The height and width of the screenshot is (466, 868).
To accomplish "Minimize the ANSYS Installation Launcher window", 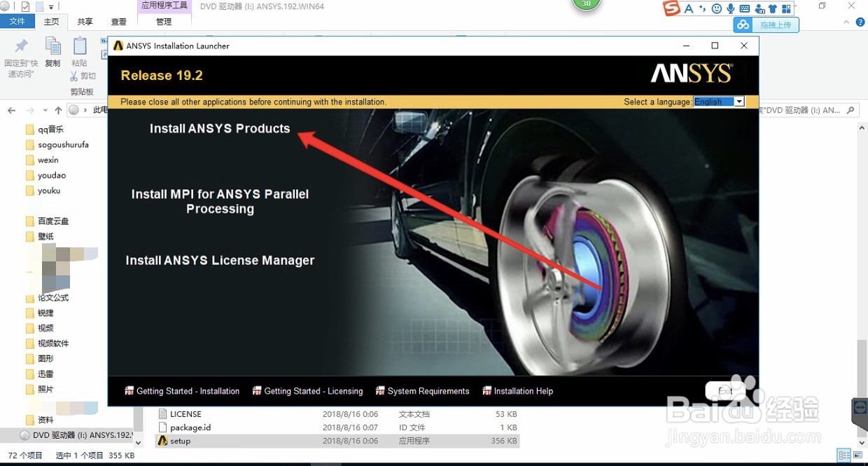I will click(x=685, y=46).
